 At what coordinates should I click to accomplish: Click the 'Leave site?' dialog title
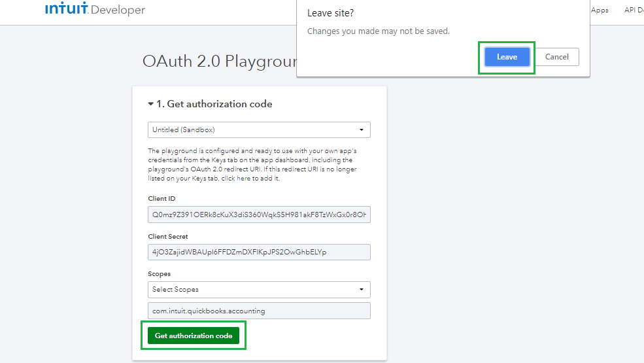[331, 13]
